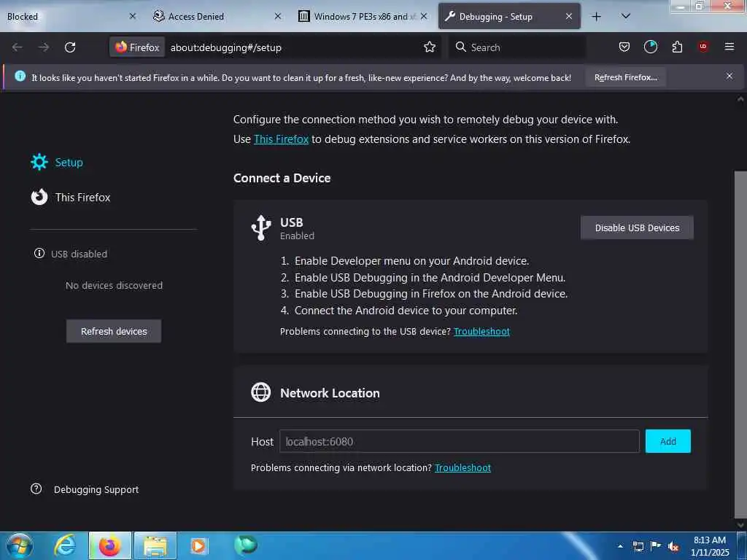Screen dimensions: 747x560
Task: Dismiss the refresh Firefox notification bar
Action: [x=729, y=76]
